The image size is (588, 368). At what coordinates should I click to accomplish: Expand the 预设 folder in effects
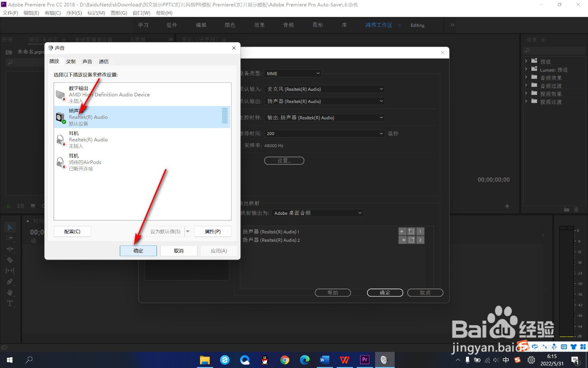coord(526,61)
